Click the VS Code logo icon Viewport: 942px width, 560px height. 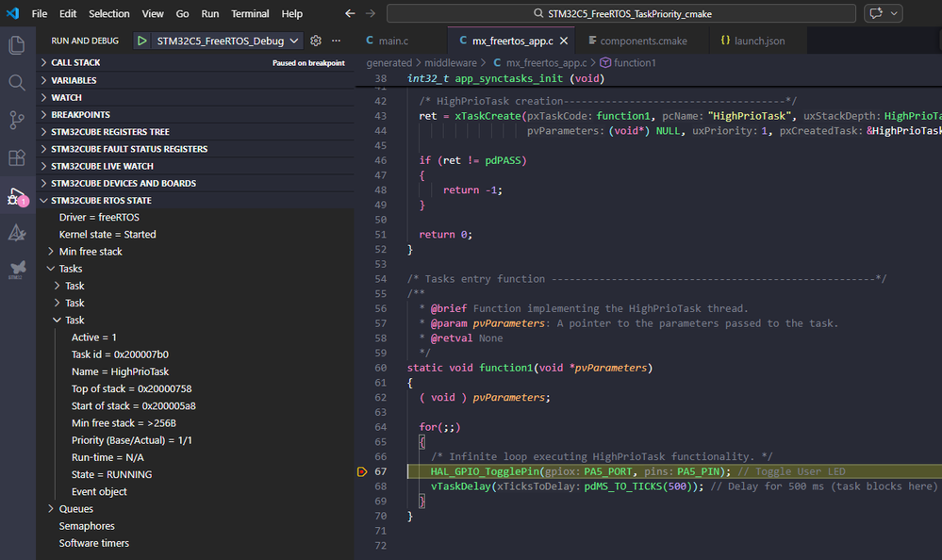pyautogui.click(x=12, y=13)
